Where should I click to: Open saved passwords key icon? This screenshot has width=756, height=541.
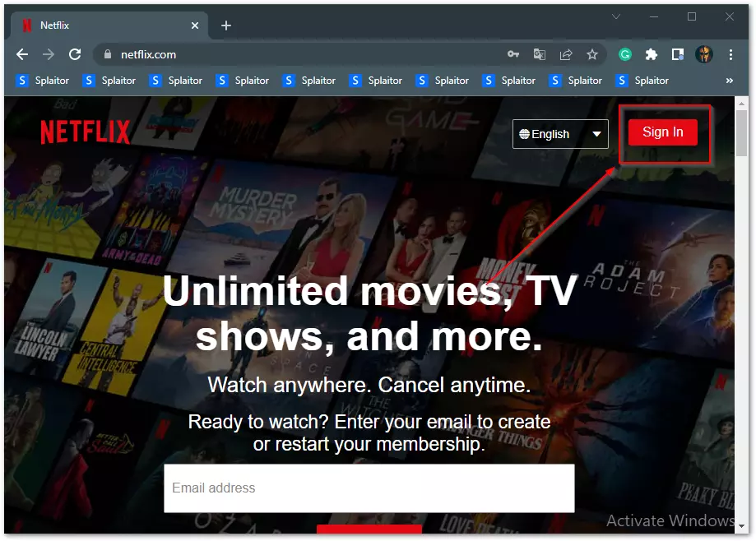513,54
